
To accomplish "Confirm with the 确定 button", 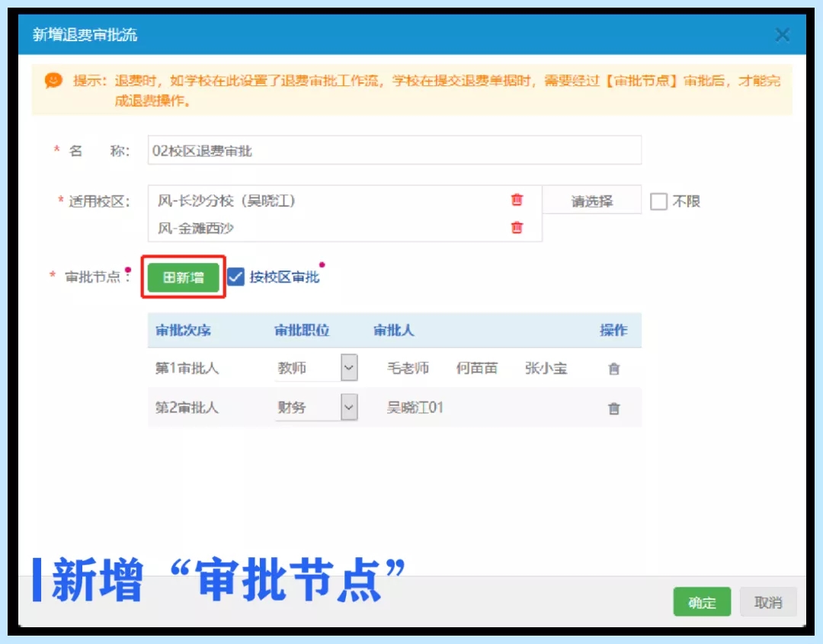I will [702, 602].
